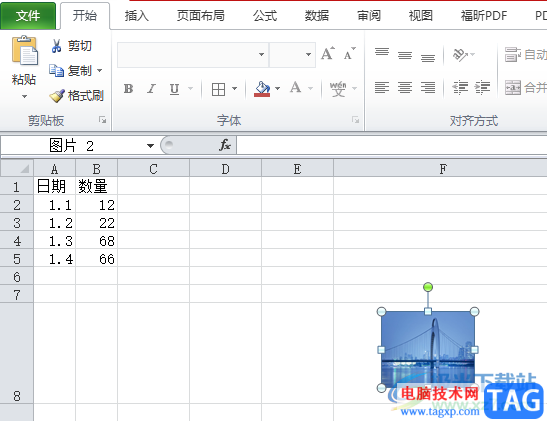Image resolution: width=547 pixels, height=421 pixels.
Task: Switch to the 页面布局 tab
Action: click(201, 16)
